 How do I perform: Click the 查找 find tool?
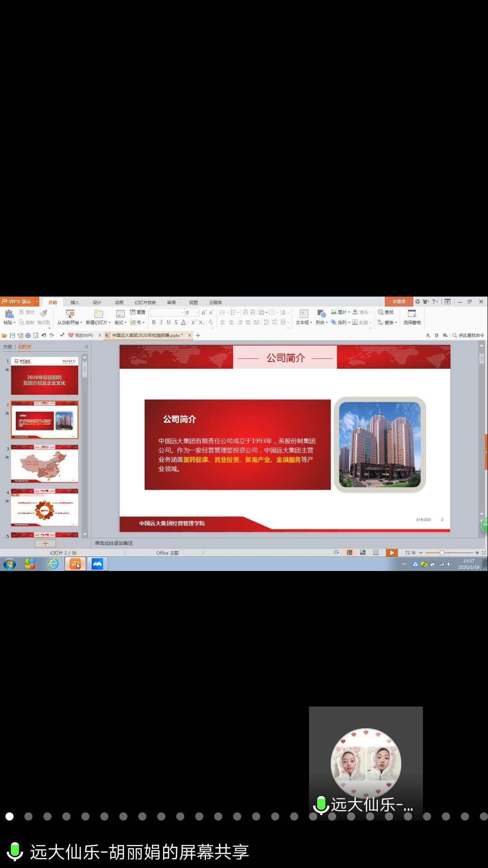coord(386,312)
